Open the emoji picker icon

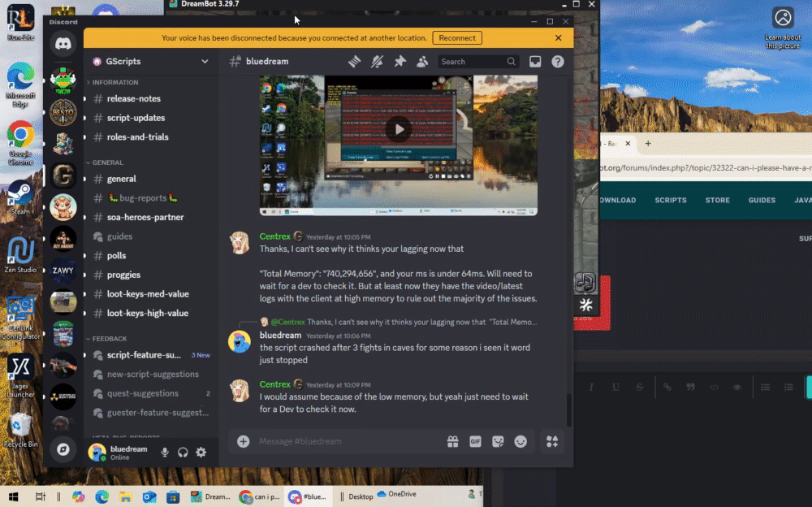click(x=520, y=441)
